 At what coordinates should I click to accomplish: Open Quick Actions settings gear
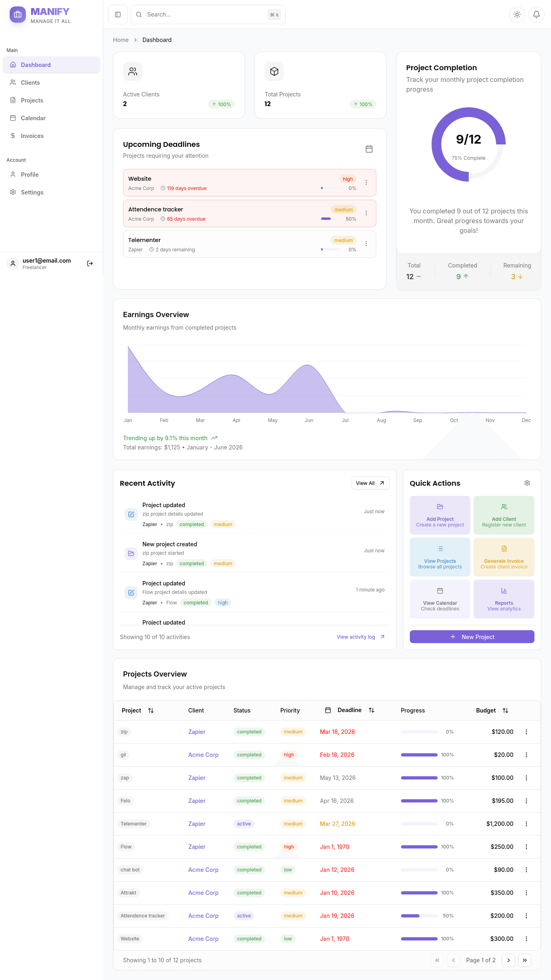pyautogui.click(x=527, y=483)
